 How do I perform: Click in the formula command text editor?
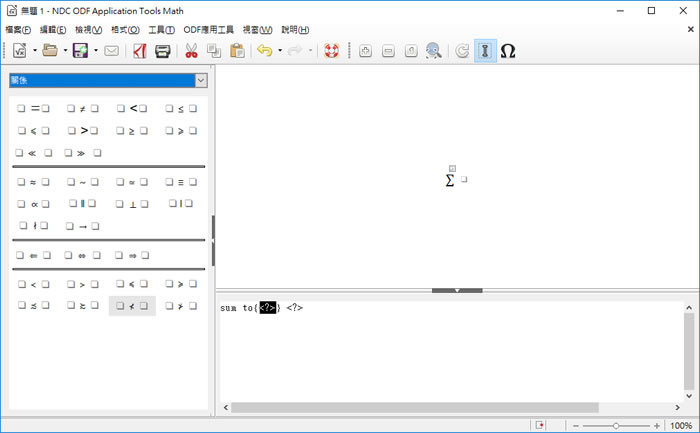451,350
